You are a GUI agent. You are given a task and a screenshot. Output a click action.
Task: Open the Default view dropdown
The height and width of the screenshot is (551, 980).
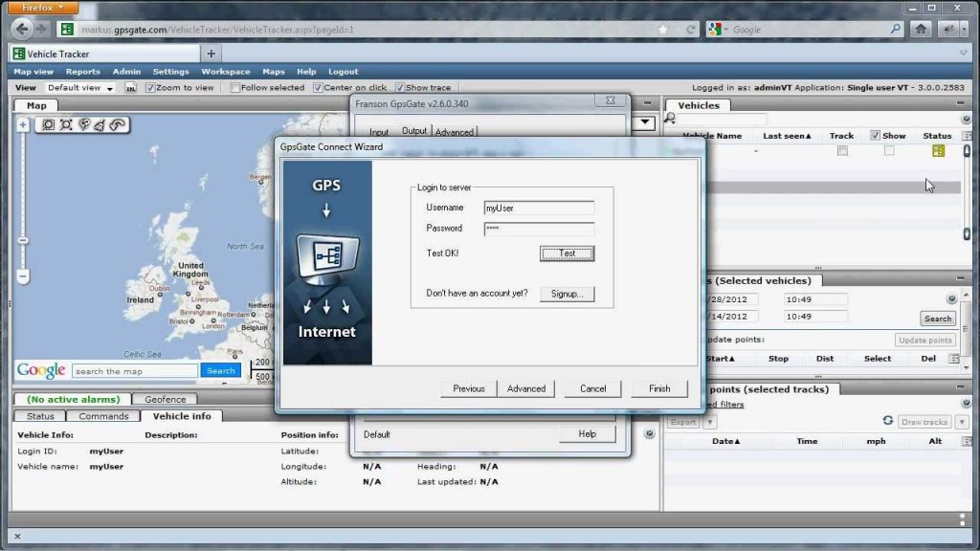point(80,88)
